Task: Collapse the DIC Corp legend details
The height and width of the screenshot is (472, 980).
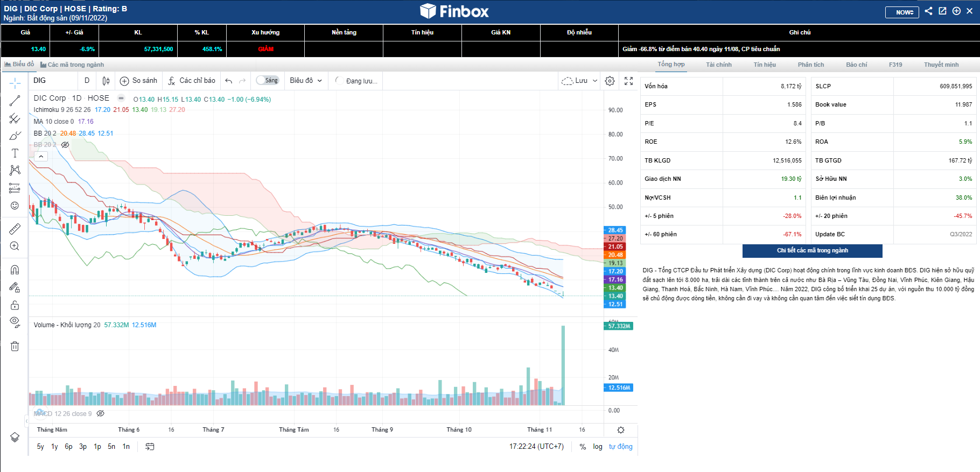Action: pyautogui.click(x=121, y=98)
